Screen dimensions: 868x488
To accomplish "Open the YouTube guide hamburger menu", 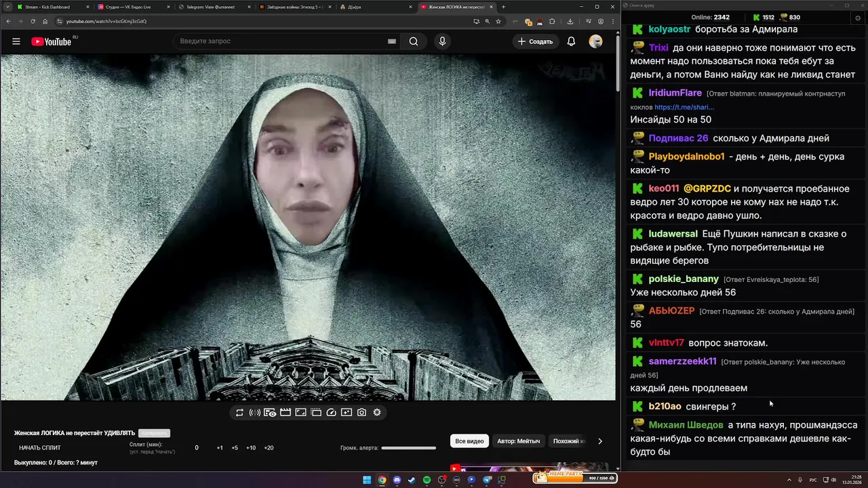I will coord(16,41).
